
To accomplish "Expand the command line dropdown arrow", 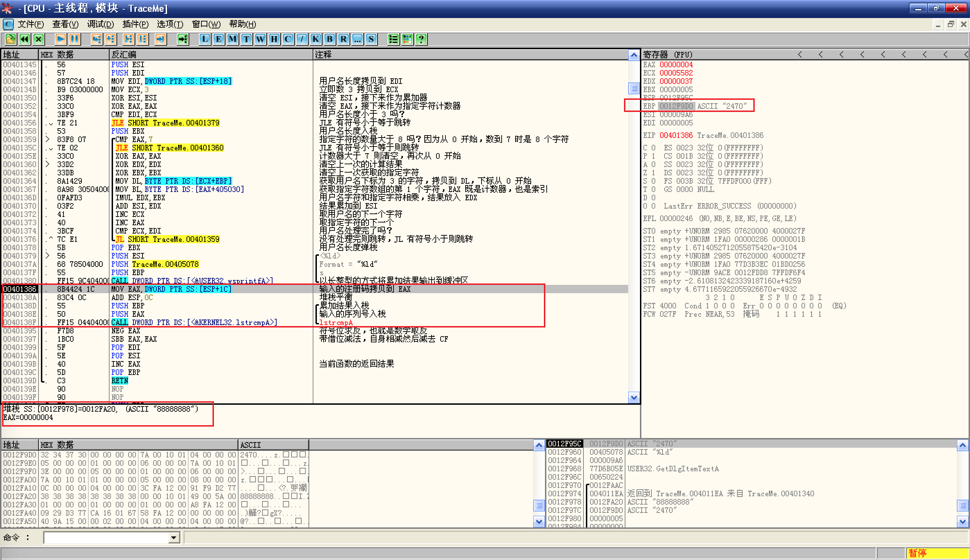I will [x=174, y=538].
